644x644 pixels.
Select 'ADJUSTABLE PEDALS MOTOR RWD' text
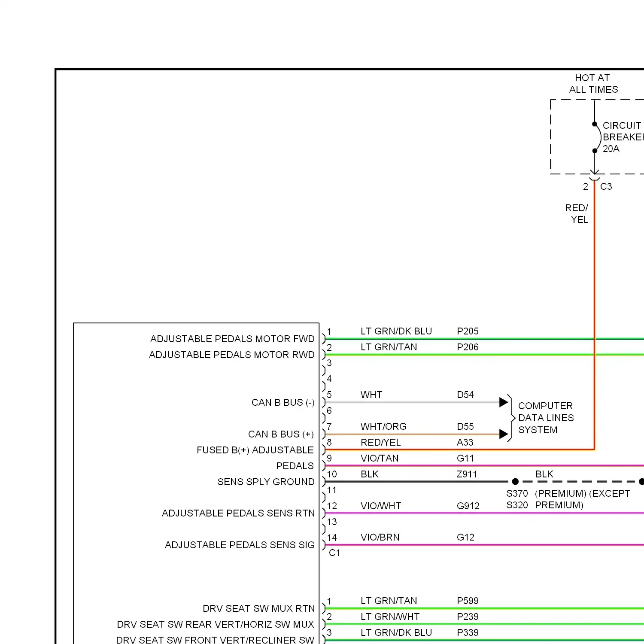point(232,355)
